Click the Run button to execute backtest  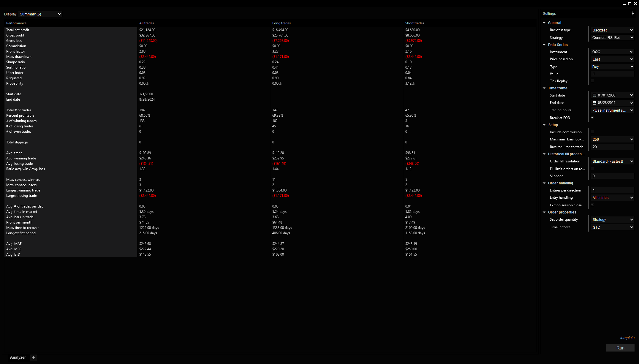pyautogui.click(x=621, y=348)
